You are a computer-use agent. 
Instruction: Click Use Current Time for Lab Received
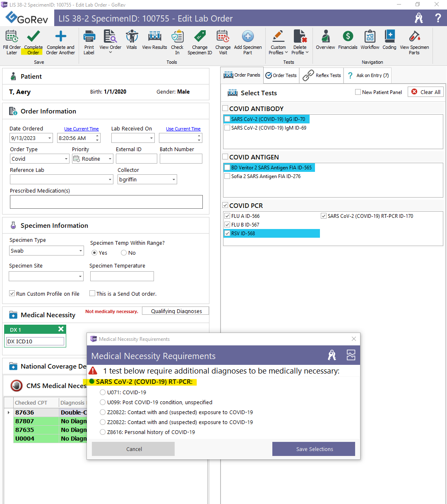tap(183, 129)
